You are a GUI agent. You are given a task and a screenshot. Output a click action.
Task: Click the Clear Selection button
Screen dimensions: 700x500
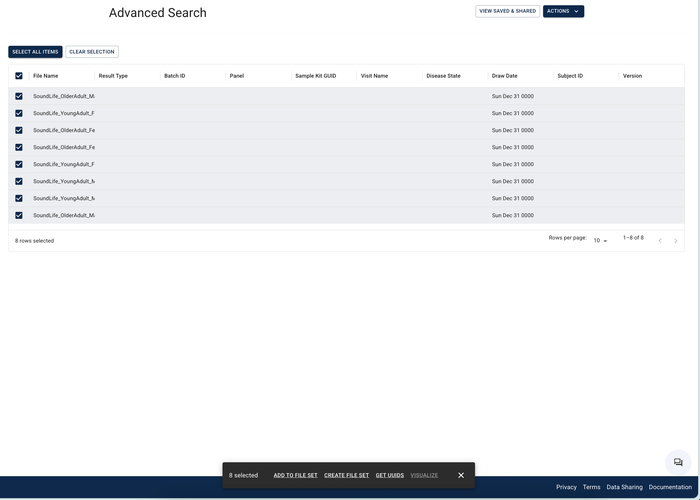coord(92,52)
